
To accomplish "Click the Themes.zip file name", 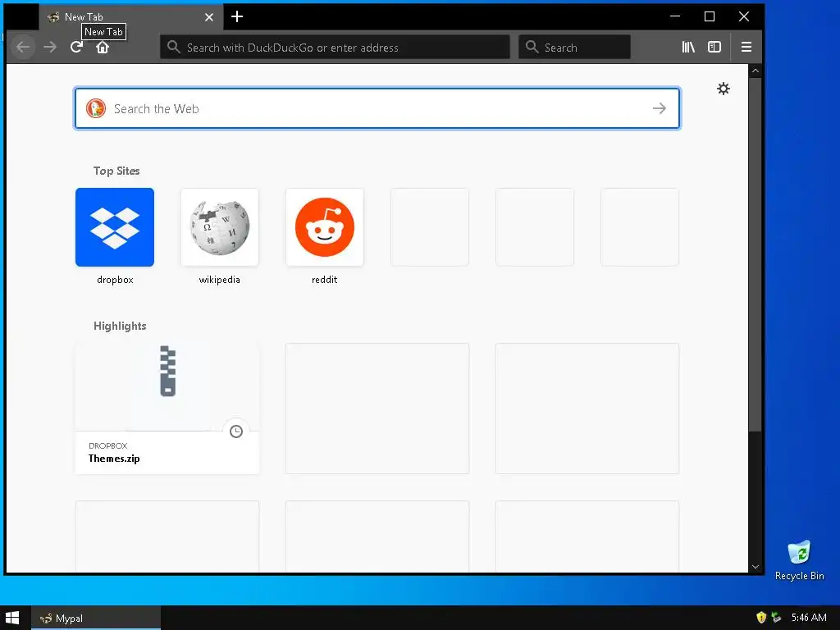I will [x=114, y=459].
